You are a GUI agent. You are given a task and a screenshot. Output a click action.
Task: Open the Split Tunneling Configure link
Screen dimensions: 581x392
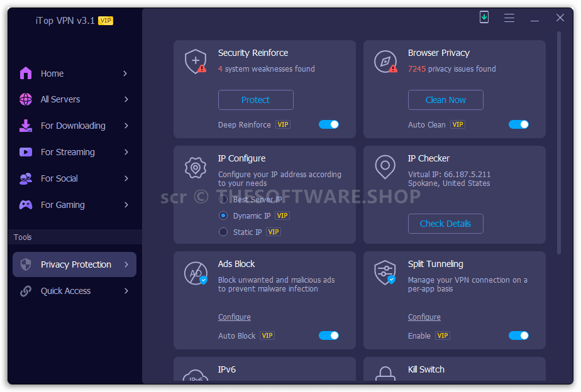(x=424, y=317)
